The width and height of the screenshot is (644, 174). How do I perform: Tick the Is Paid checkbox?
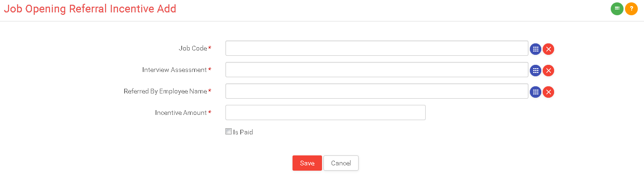tap(228, 132)
